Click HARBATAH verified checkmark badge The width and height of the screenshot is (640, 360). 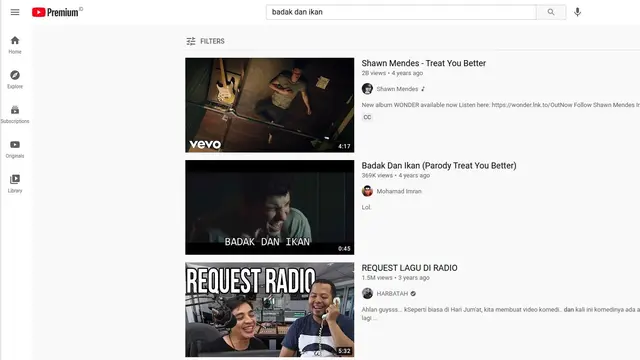tap(413, 294)
